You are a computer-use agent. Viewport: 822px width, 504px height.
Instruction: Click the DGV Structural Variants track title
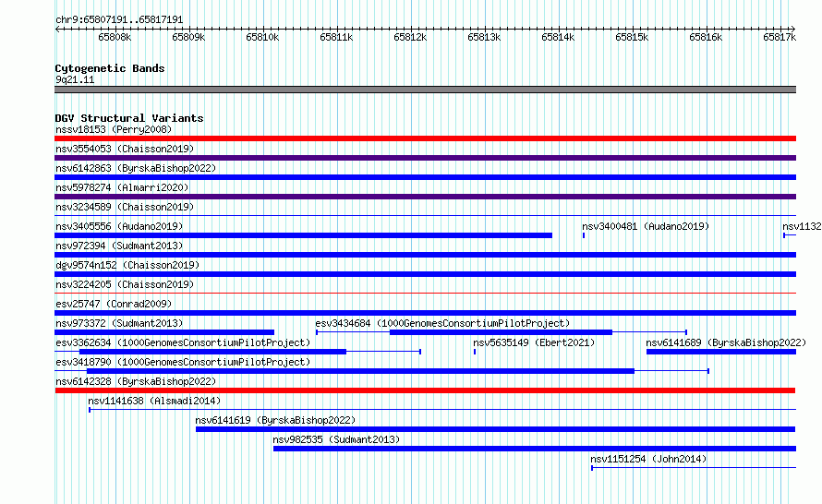(x=129, y=118)
